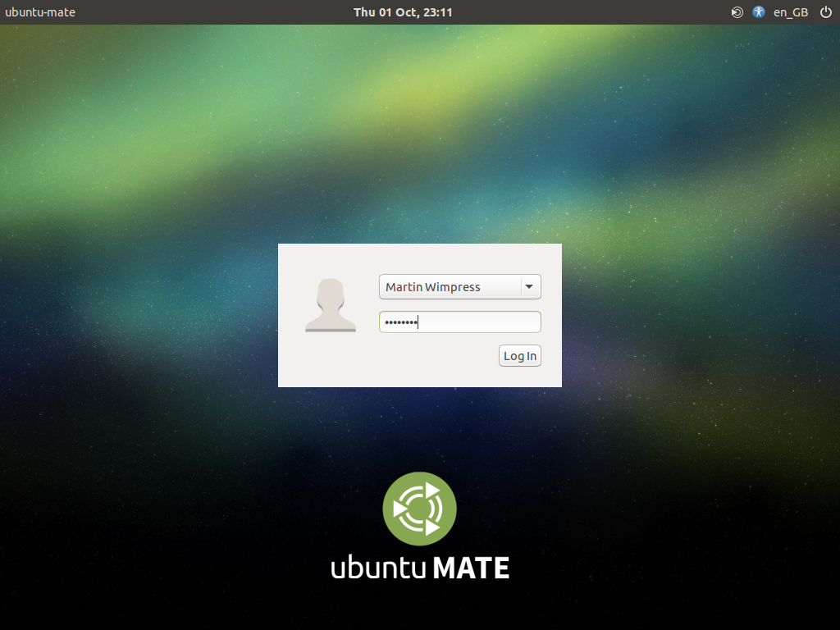
Task: Submit credentials using Log In
Action: pos(519,355)
